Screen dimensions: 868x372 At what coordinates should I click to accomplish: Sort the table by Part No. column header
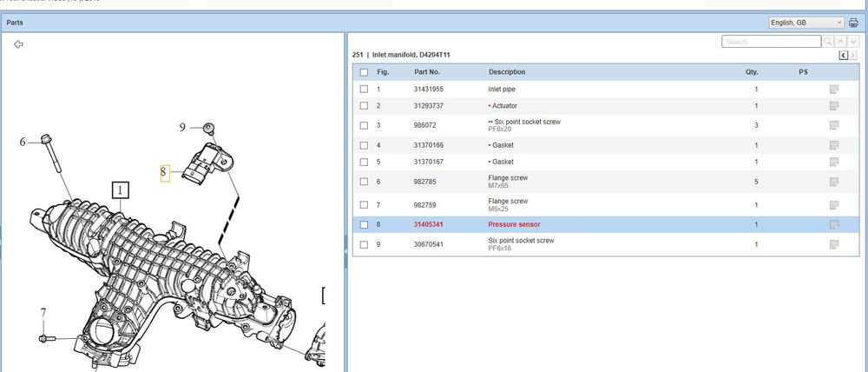[x=427, y=72]
